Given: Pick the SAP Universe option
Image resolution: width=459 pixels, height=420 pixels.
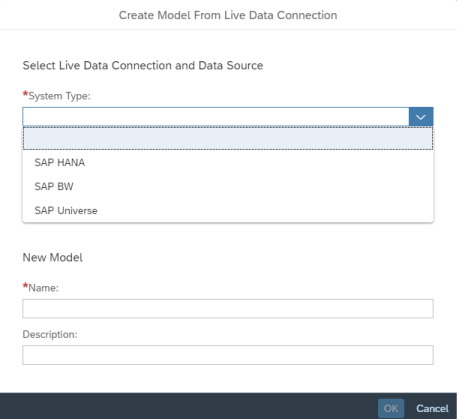Looking at the screenshot, I should pos(228,210).
